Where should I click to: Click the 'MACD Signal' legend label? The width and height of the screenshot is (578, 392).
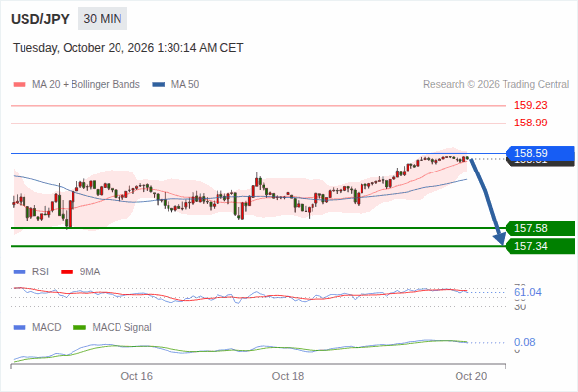point(122,328)
